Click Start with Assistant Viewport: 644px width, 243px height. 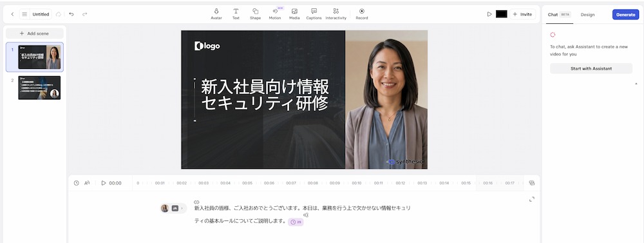click(591, 69)
